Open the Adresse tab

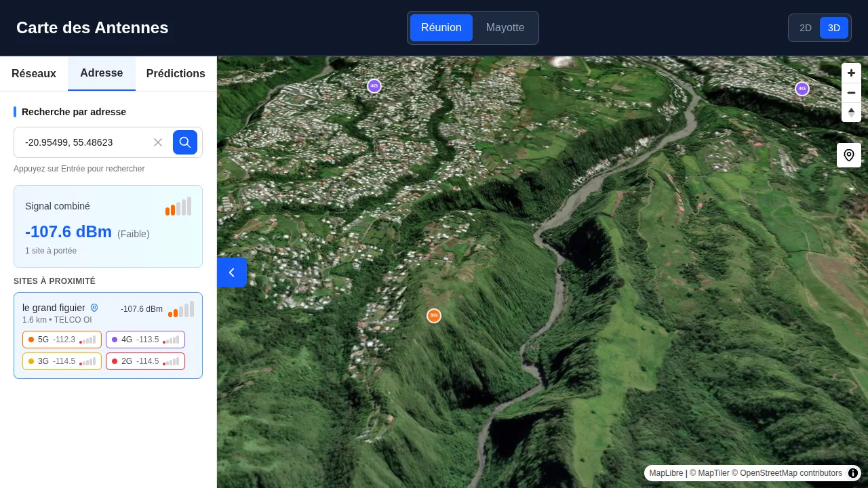102,74
